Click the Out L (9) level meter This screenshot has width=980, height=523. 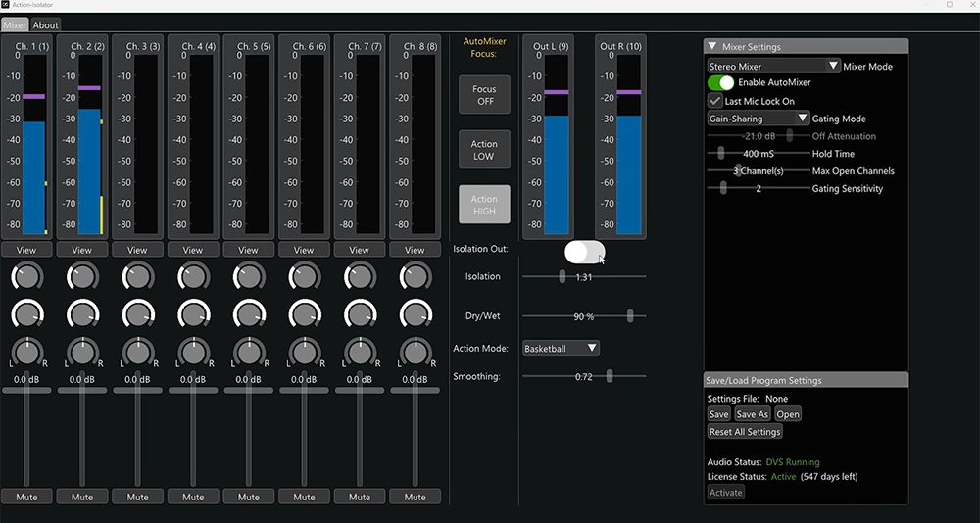coord(557,144)
